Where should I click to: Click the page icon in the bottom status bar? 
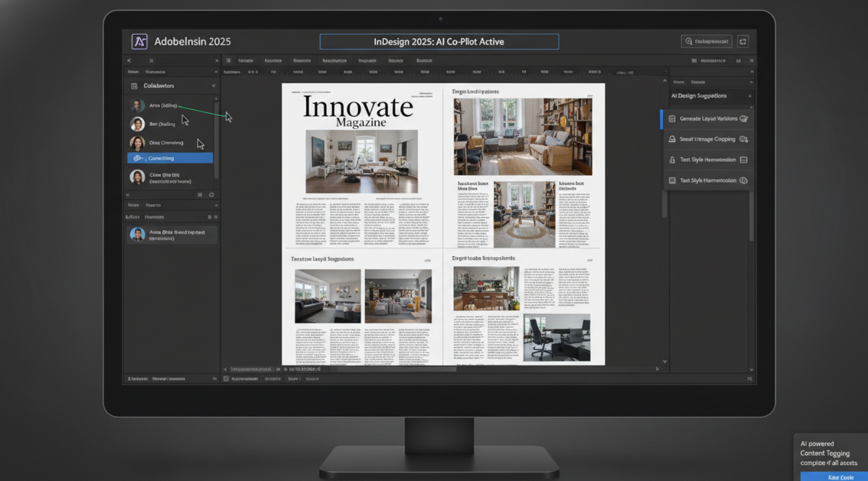coord(226,379)
